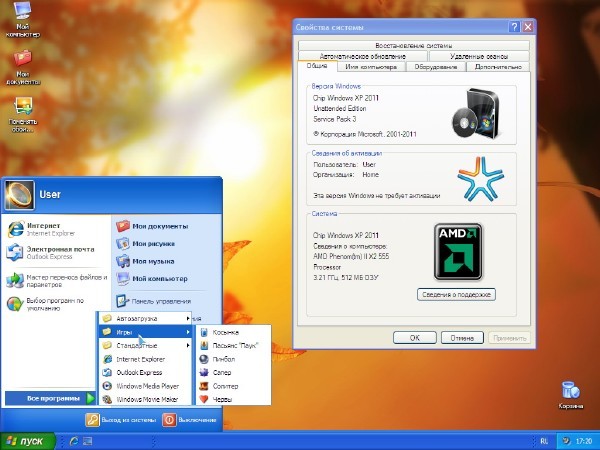Screen dimensions: 600x450
Task: Launch the Пинбол game
Action: point(233,359)
